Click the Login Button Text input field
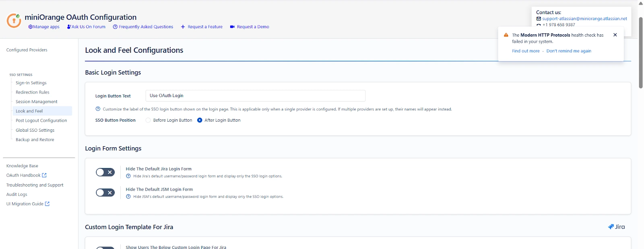Viewport: 644px width, 249px height. pos(256,96)
